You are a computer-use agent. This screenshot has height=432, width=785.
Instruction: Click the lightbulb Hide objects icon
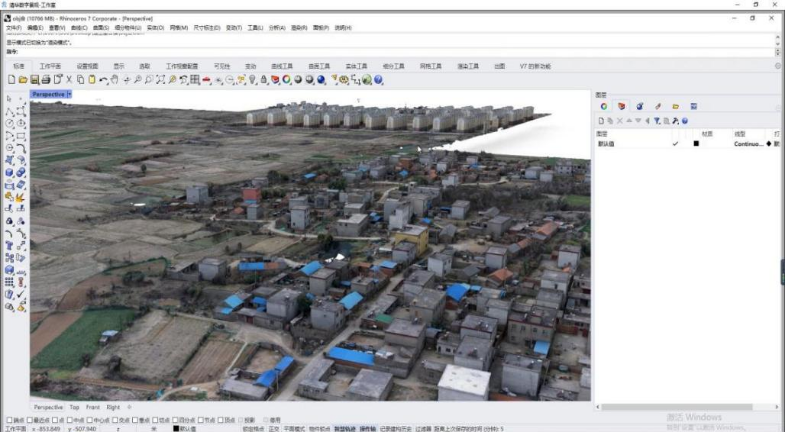tap(253, 80)
